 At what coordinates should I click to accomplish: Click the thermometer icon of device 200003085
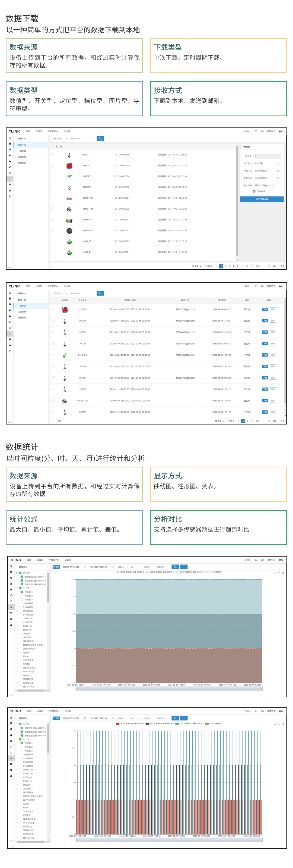pyautogui.click(x=69, y=155)
